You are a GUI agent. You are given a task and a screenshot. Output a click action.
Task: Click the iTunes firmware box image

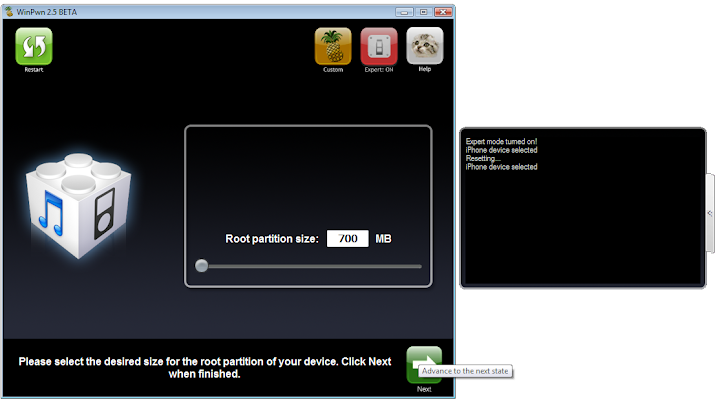pos(79,205)
